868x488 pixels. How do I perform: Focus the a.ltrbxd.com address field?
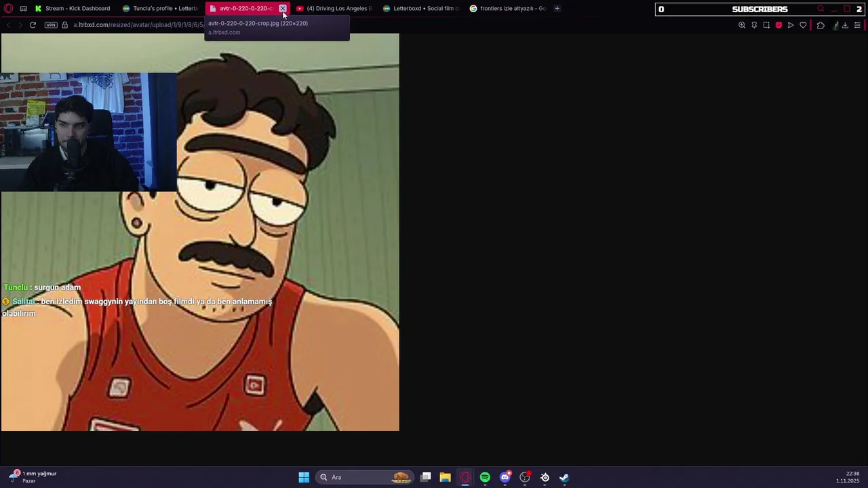[x=139, y=25]
